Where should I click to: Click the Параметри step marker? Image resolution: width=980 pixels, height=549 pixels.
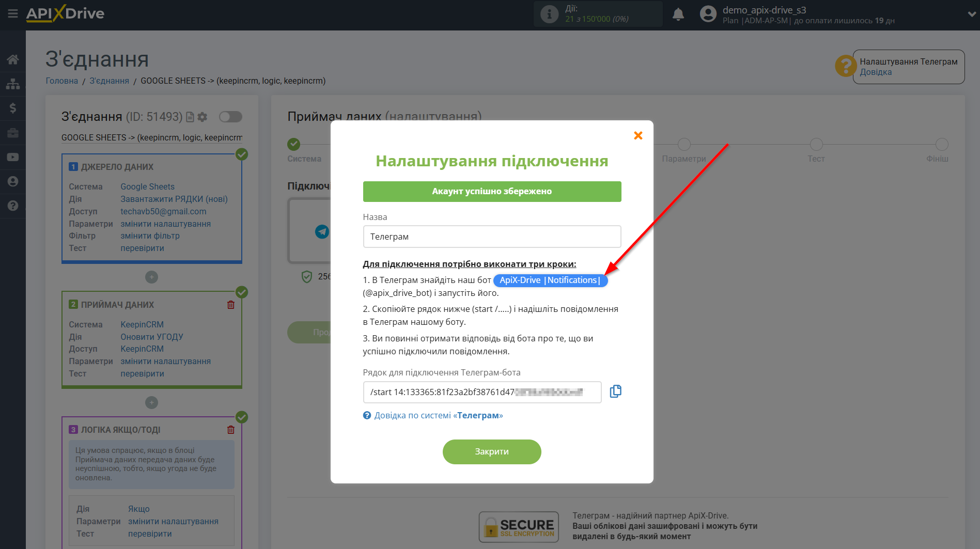click(684, 145)
